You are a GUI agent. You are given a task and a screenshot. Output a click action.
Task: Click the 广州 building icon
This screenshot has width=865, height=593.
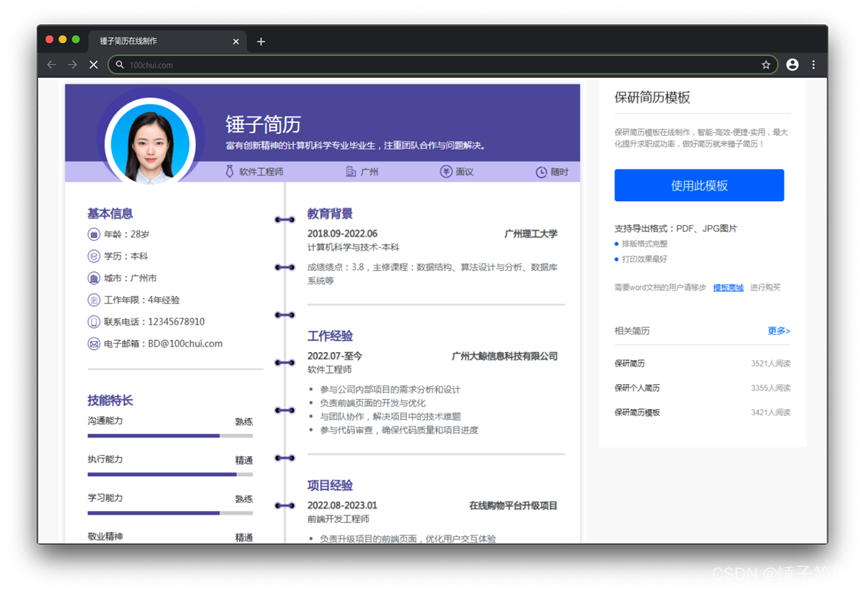tap(351, 172)
